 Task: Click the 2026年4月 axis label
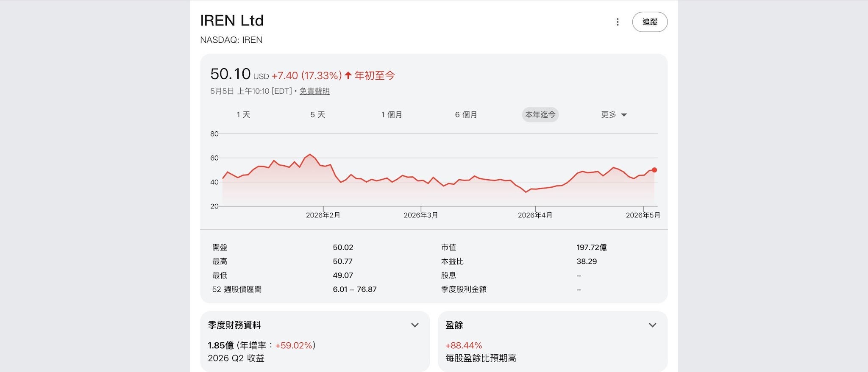coord(535,215)
